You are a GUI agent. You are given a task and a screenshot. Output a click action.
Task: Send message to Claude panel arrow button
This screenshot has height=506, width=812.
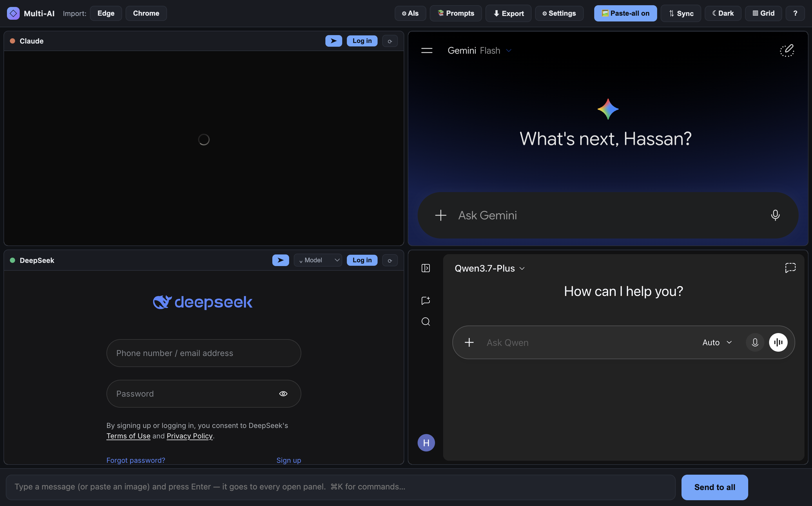pyautogui.click(x=333, y=41)
